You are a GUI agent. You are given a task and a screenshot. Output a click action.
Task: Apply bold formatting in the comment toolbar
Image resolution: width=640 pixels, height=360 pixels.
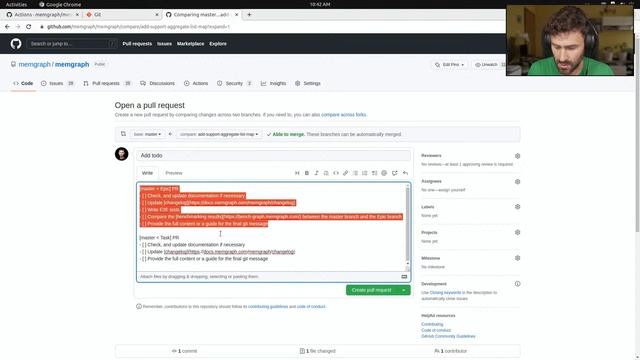[x=307, y=173]
